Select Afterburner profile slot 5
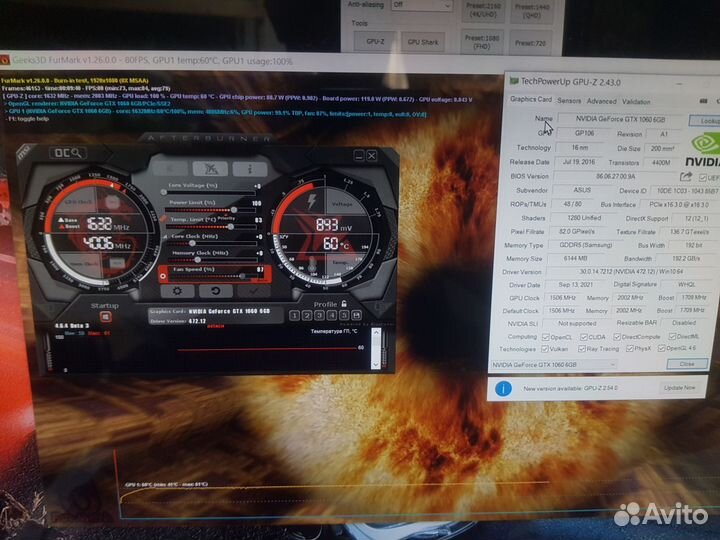The image size is (720, 540). pyautogui.click(x=343, y=315)
